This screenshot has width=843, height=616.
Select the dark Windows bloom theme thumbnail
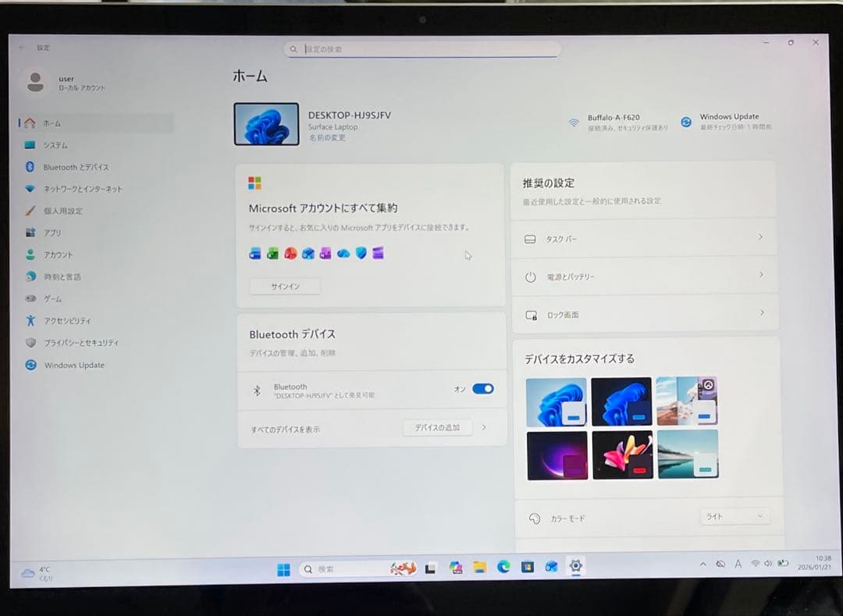[x=621, y=401]
